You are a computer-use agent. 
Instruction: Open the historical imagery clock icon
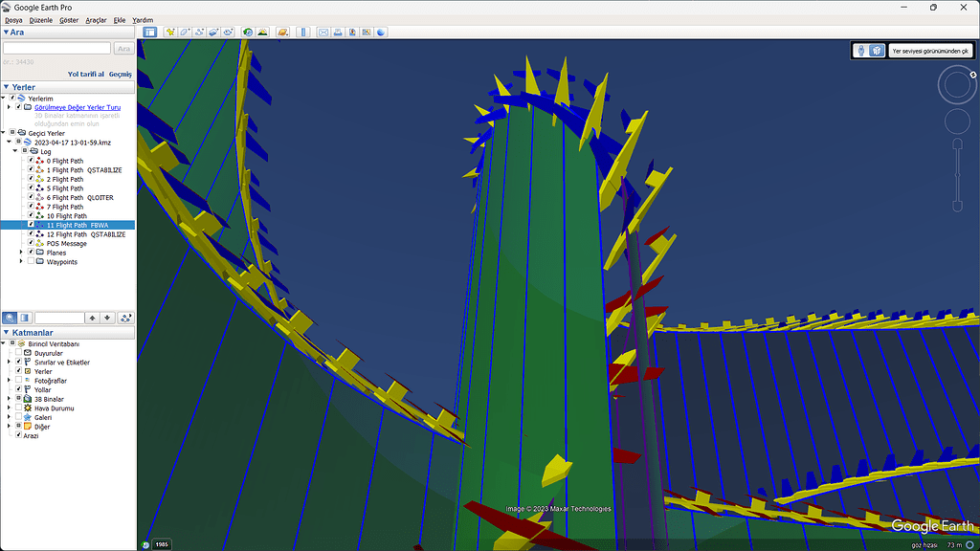pos(248,33)
